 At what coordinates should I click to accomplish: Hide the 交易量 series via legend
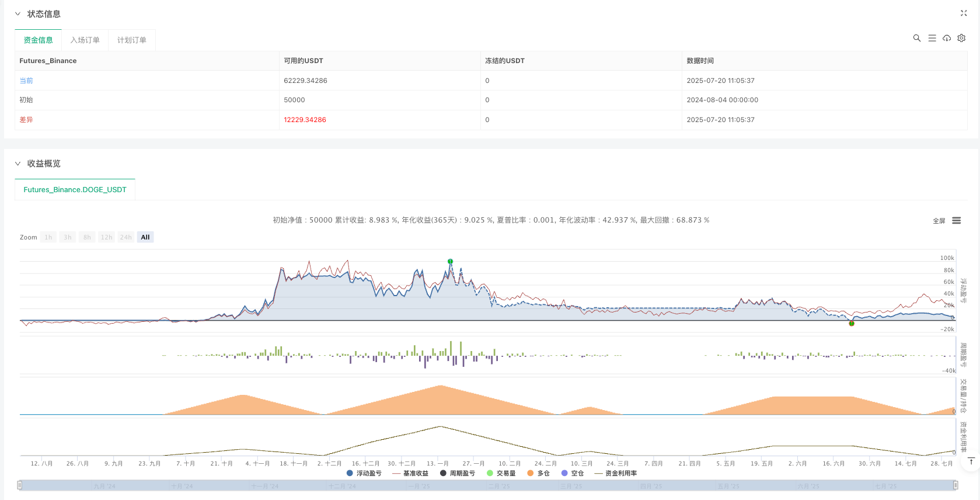click(501, 473)
